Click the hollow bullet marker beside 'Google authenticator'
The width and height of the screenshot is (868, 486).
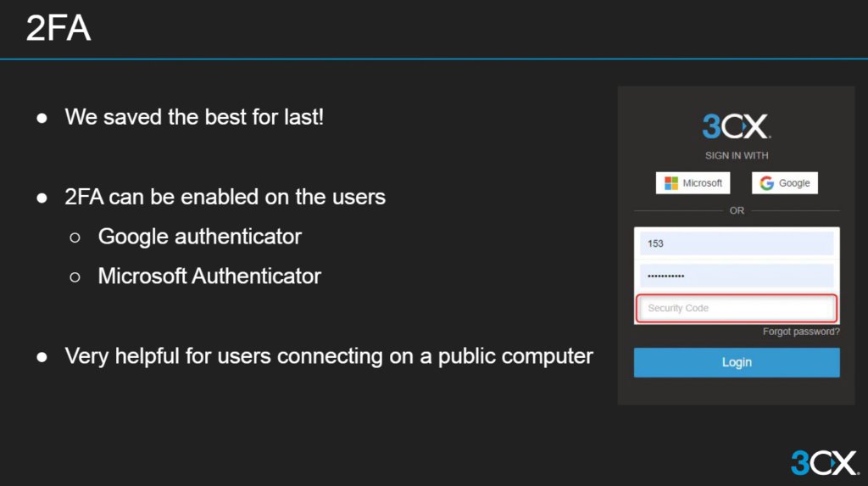click(75, 237)
